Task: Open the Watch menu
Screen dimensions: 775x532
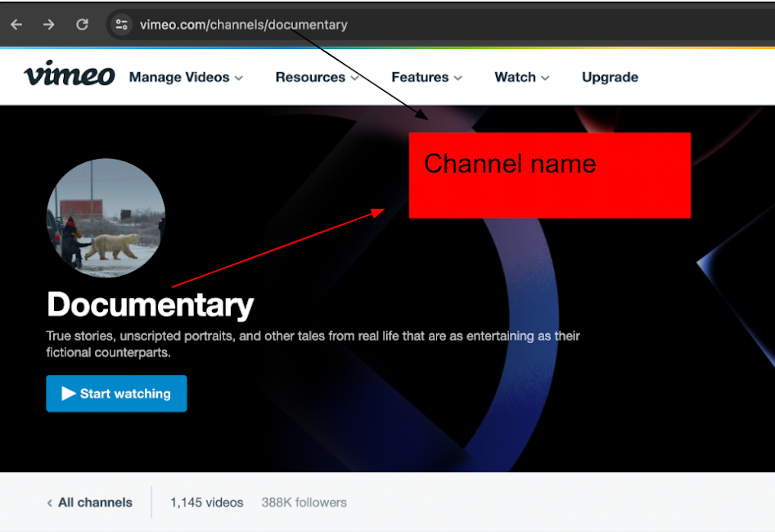Action: tap(521, 77)
